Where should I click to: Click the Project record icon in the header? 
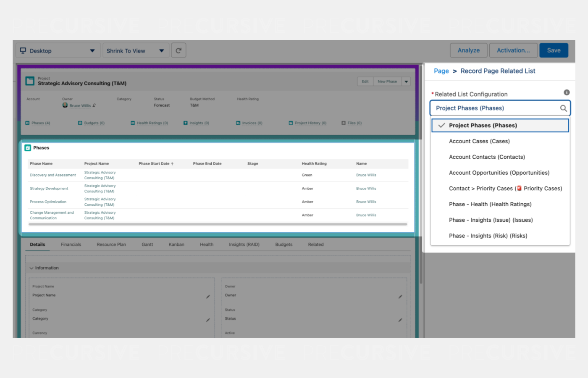pyautogui.click(x=30, y=81)
